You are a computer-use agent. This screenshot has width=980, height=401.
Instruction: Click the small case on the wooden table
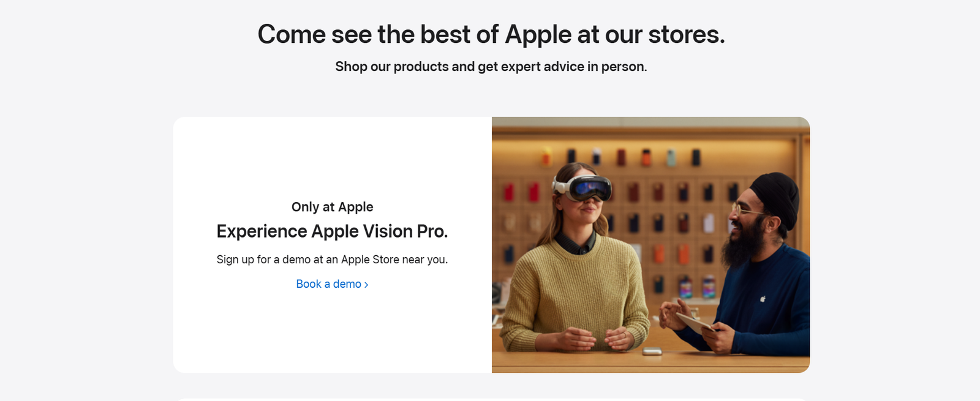click(x=652, y=351)
